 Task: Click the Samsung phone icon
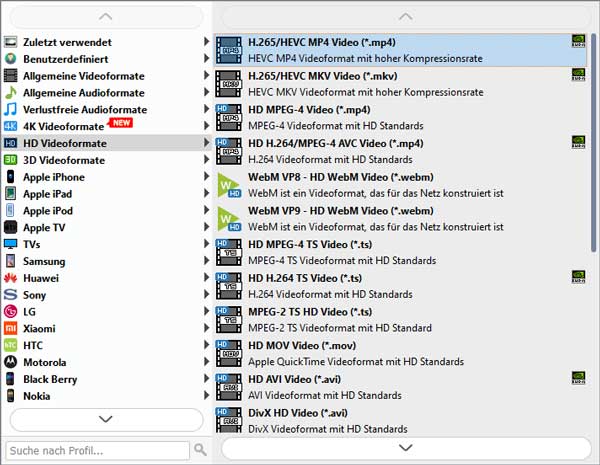10,261
